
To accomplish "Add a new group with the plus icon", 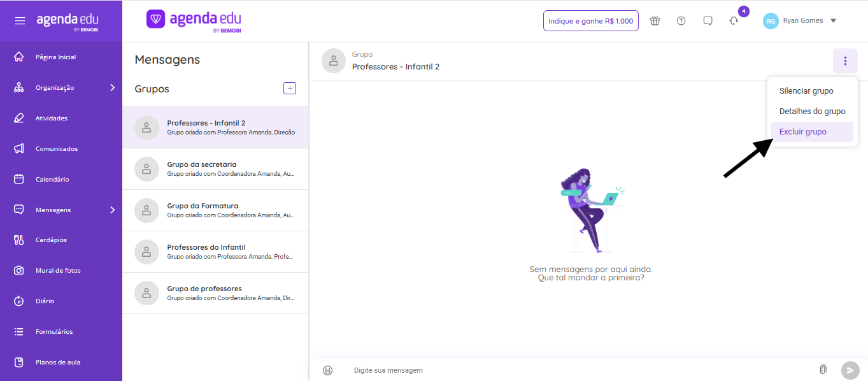I will click(x=290, y=89).
